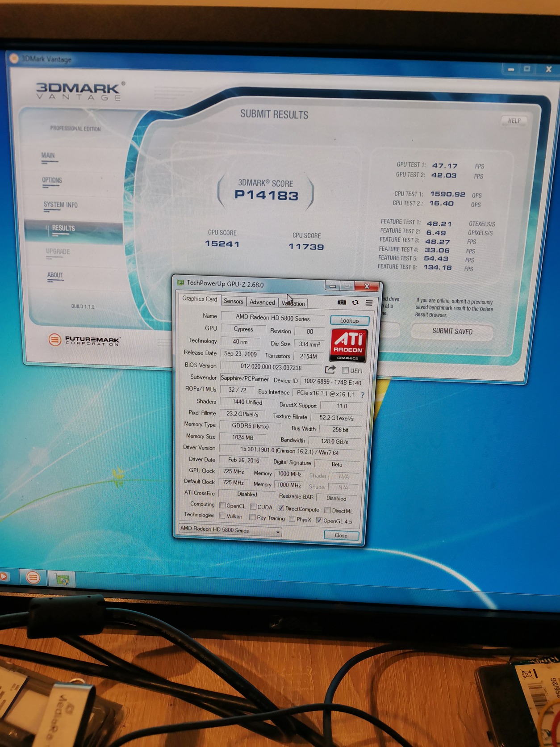Click the GPU-Z refresh icon

pyautogui.click(x=355, y=302)
